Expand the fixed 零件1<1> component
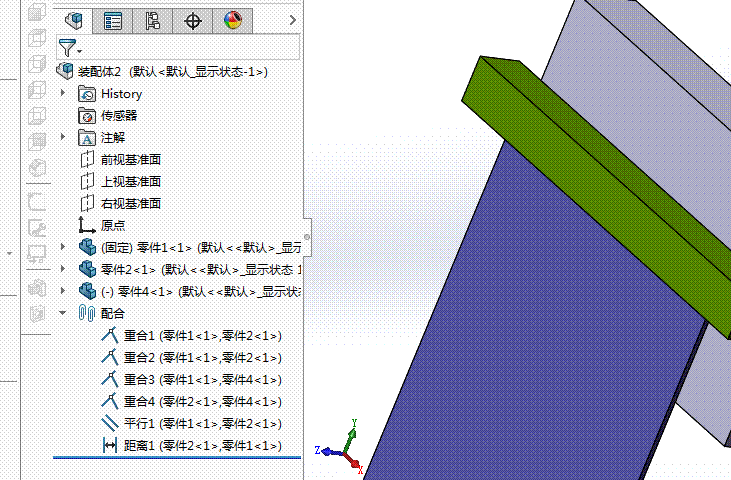 [x=63, y=247]
